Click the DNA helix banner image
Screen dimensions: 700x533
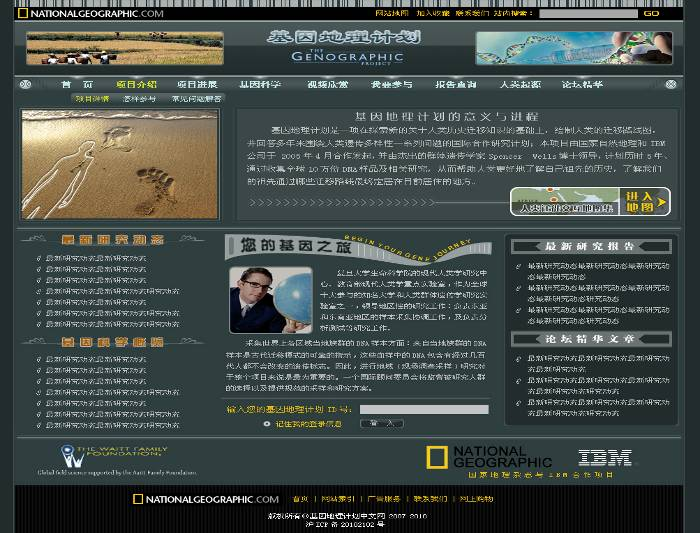click(574, 48)
